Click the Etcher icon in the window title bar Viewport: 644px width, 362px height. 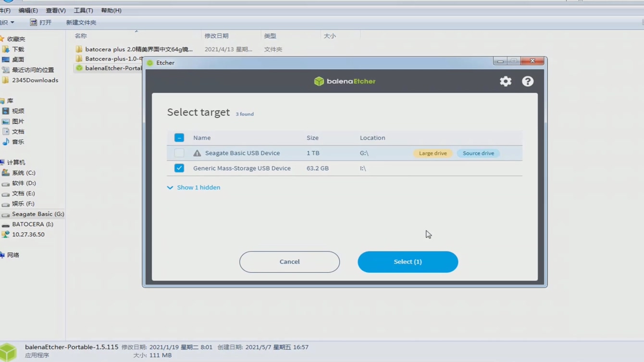(150, 63)
